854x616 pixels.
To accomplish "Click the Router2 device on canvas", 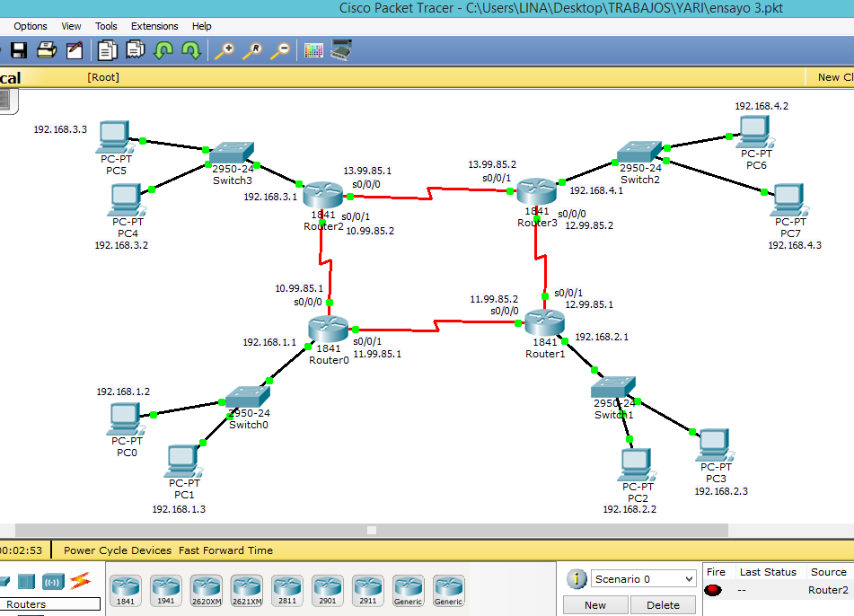I will (322, 195).
